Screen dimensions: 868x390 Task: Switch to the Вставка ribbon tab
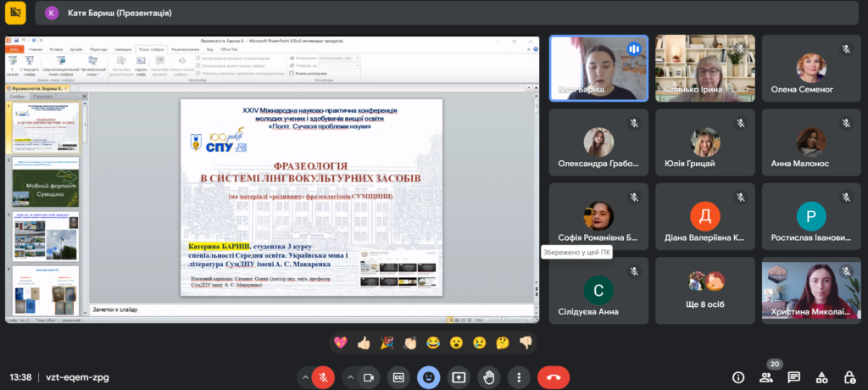click(56, 49)
